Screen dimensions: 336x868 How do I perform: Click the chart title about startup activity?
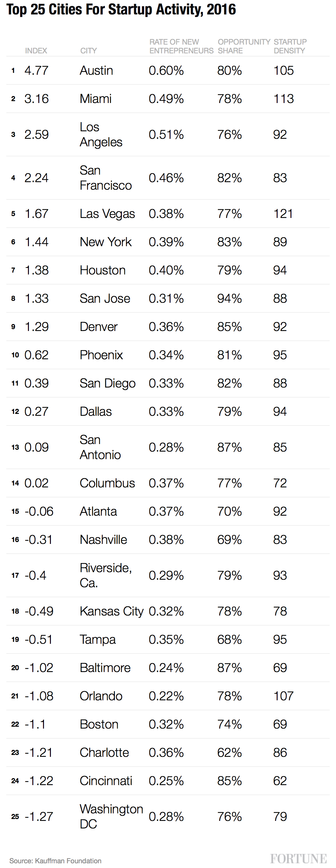(x=121, y=9)
